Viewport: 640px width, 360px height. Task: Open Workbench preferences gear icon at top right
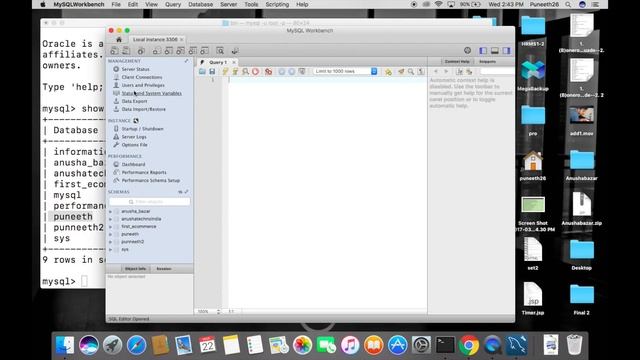[x=467, y=51]
